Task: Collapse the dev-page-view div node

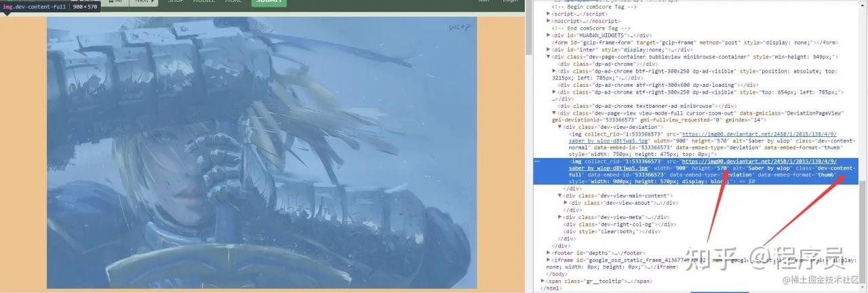Action: pyautogui.click(x=555, y=113)
